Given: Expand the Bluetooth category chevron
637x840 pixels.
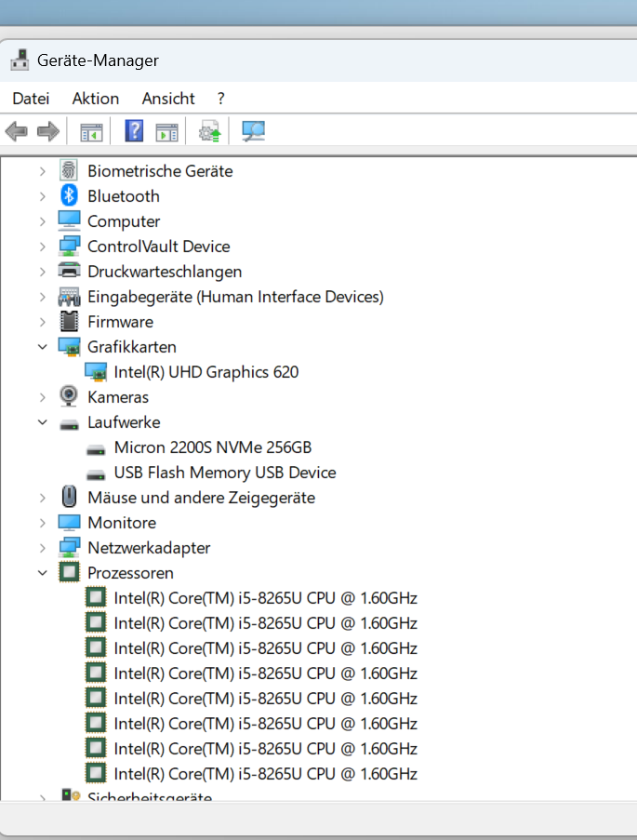Looking at the screenshot, I should tap(43, 196).
